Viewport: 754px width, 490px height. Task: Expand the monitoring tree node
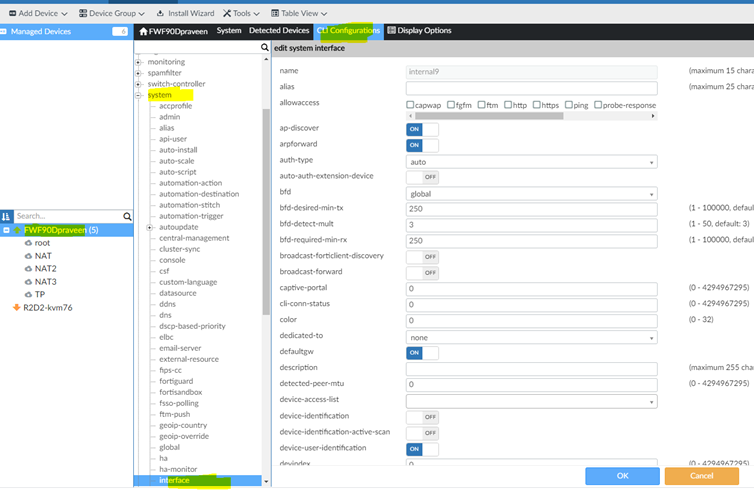point(138,62)
